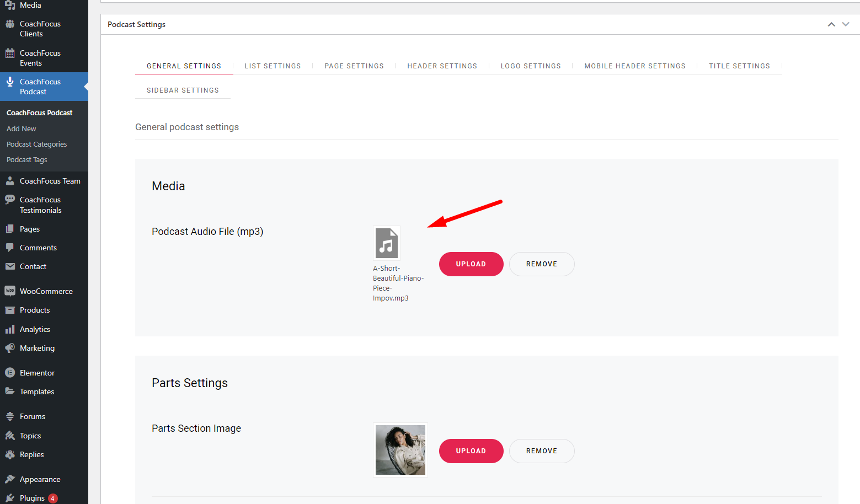
Task: Click the Templates folder icon
Action: pyautogui.click(x=10, y=392)
